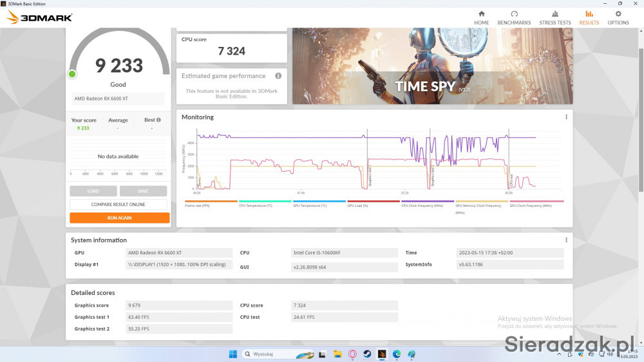Click the green score gauge marker
Image resolution: width=644 pixels, height=362 pixels.
pos(72,74)
